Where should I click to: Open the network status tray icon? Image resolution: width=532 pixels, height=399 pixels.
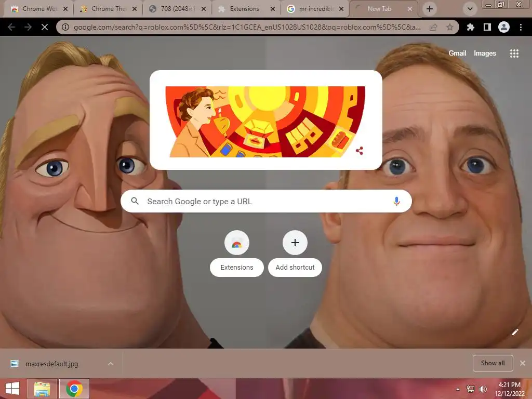(x=471, y=389)
